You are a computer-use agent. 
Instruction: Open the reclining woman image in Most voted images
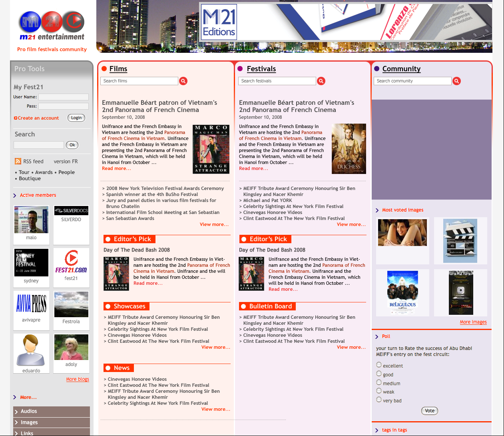pyautogui.click(x=402, y=233)
